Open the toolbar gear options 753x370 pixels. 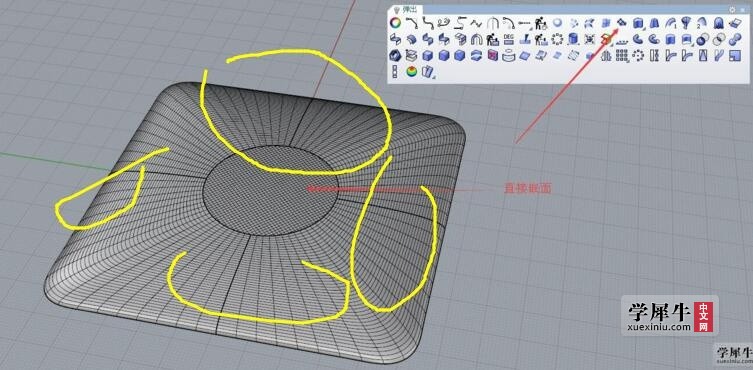(732, 10)
